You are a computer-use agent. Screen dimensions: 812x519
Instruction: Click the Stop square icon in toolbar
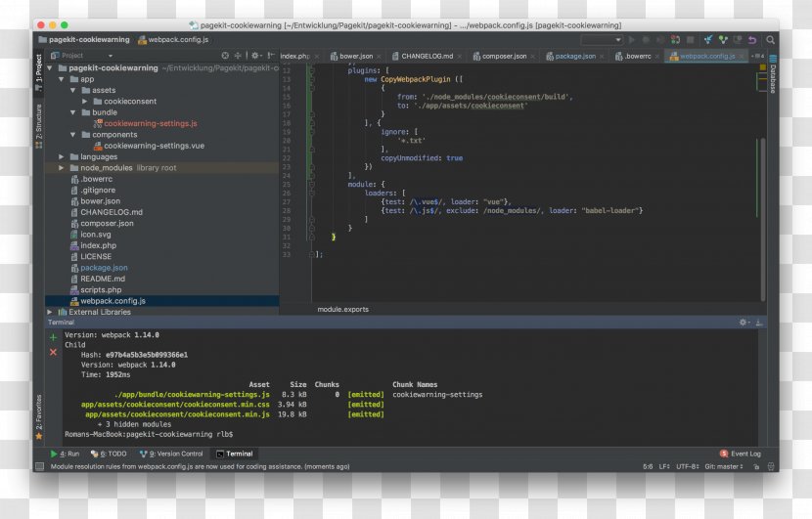[x=690, y=40]
